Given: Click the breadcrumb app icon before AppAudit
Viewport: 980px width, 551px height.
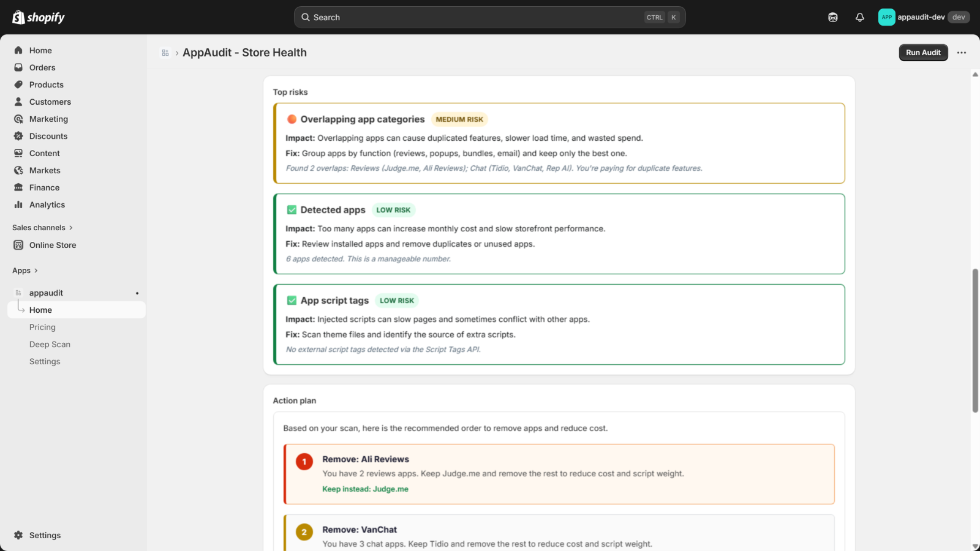Looking at the screenshot, I should (x=165, y=53).
